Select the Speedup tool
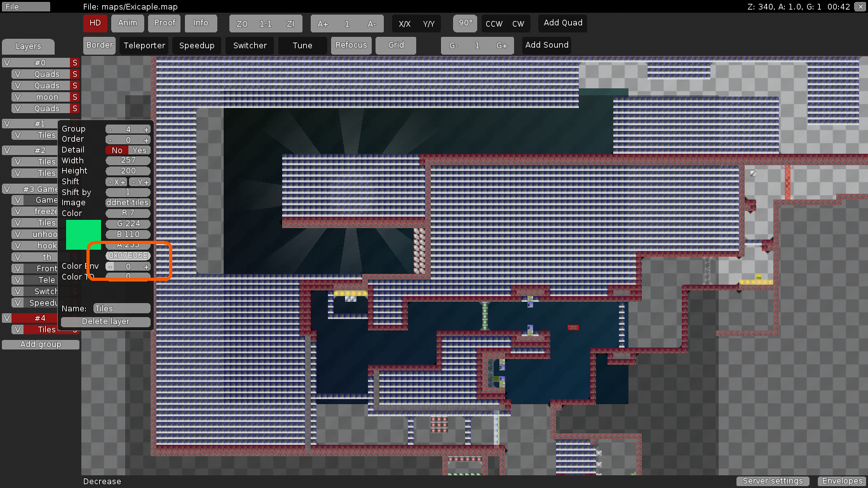868x488 pixels. (196, 45)
